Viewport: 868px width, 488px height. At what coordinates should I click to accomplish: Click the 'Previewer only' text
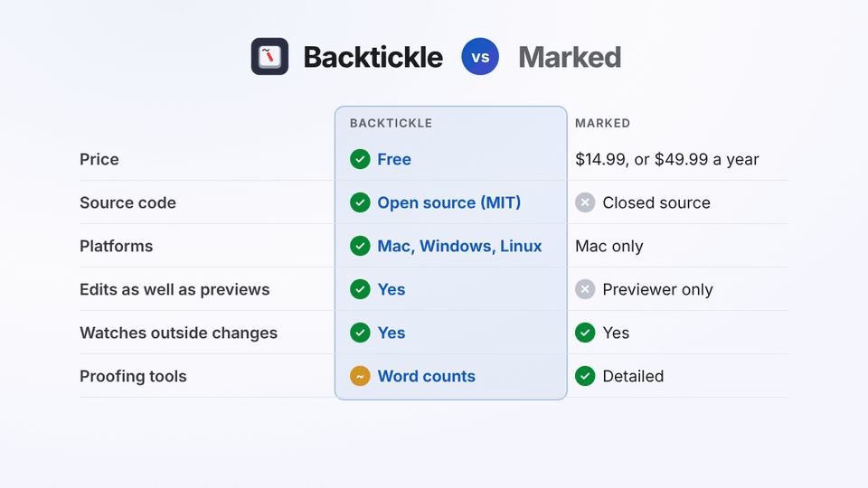[x=657, y=289]
